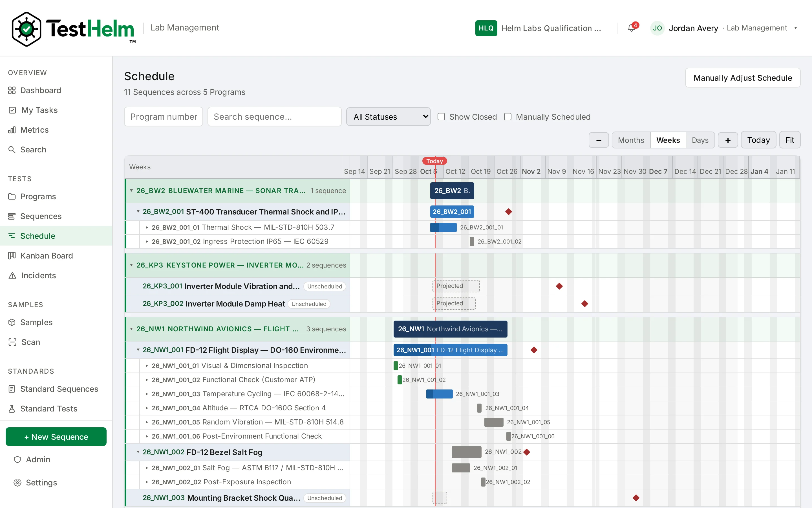This screenshot has width=812, height=508.
Task: Collapse the 26_BW2 Bluewater Marine program
Action: coord(132,190)
